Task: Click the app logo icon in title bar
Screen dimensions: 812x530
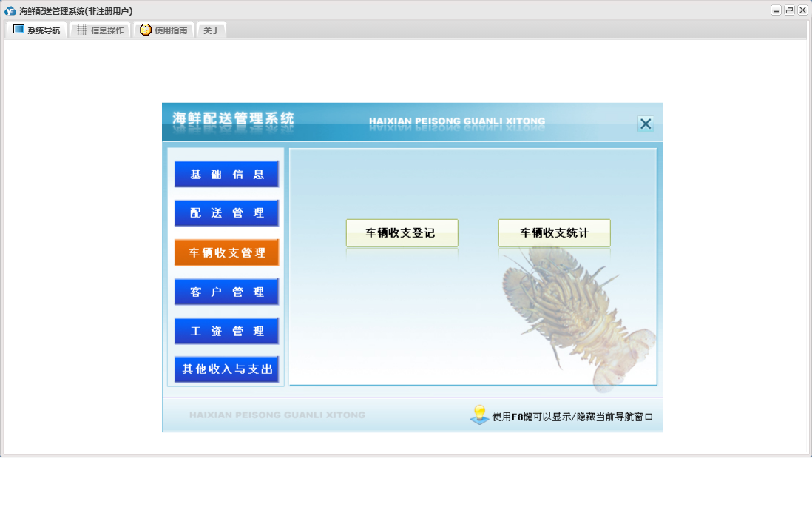Action: coord(10,11)
